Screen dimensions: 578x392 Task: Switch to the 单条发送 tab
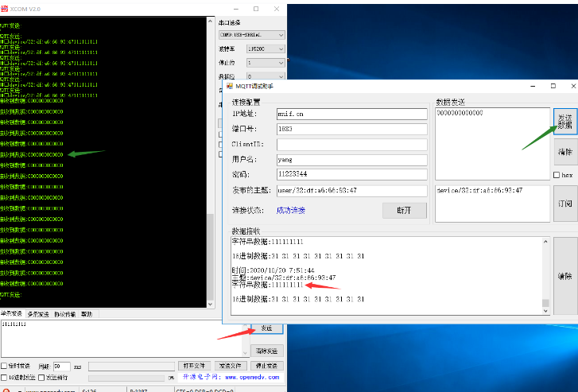point(11,314)
